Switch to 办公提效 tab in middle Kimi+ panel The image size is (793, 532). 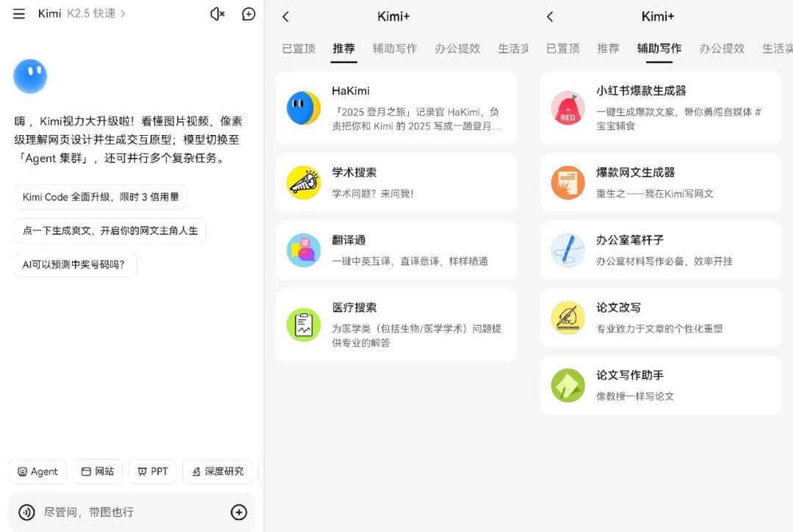(457, 48)
